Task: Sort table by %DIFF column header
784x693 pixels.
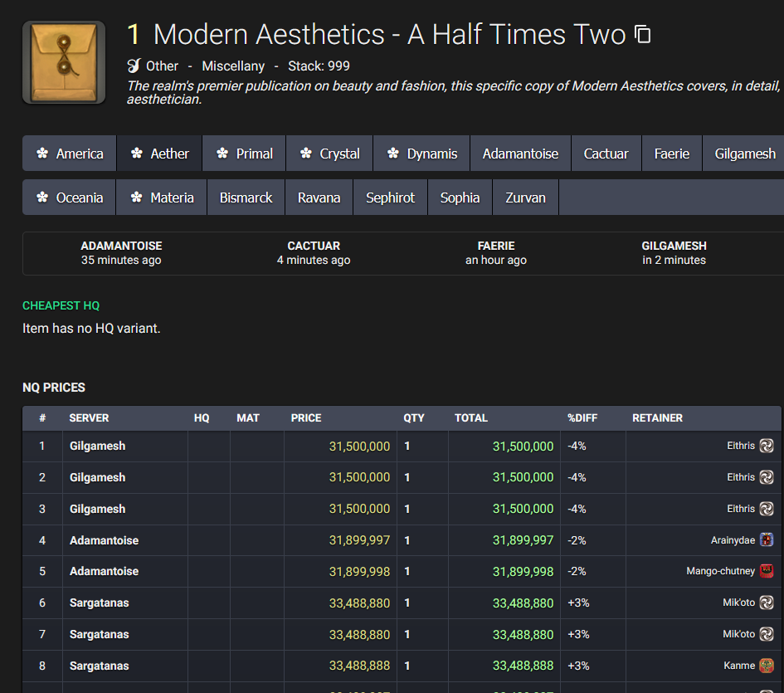Action: [x=582, y=417]
